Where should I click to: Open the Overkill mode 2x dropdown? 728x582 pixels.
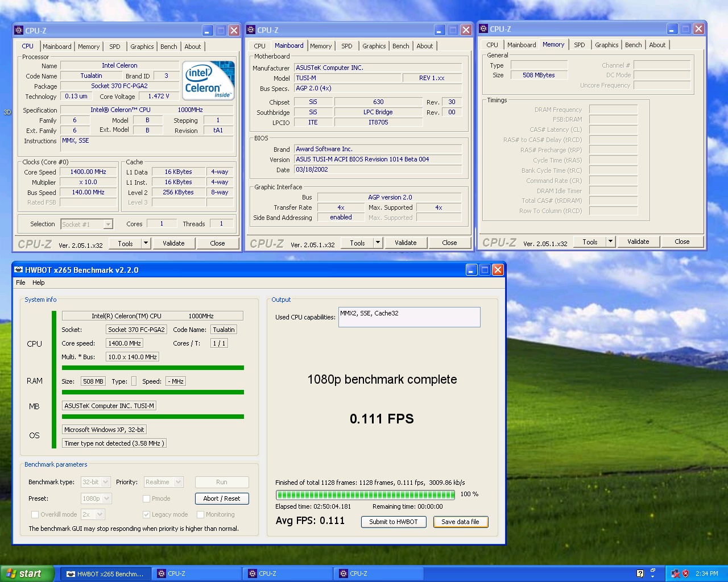pyautogui.click(x=93, y=514)
